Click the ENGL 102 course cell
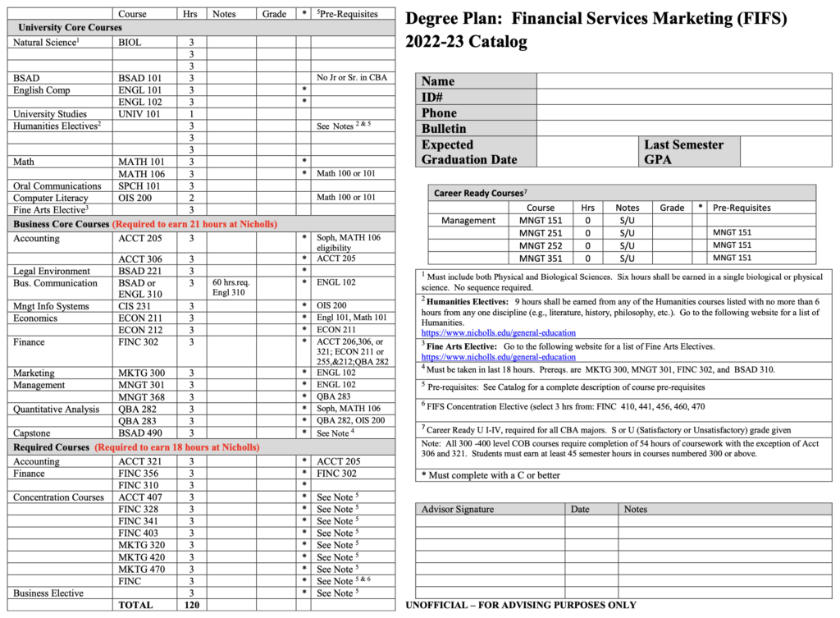 coord(144,102)
